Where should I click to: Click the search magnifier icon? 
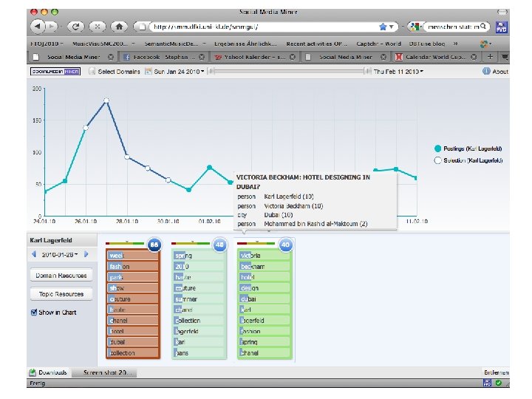[x=483, y=26]
